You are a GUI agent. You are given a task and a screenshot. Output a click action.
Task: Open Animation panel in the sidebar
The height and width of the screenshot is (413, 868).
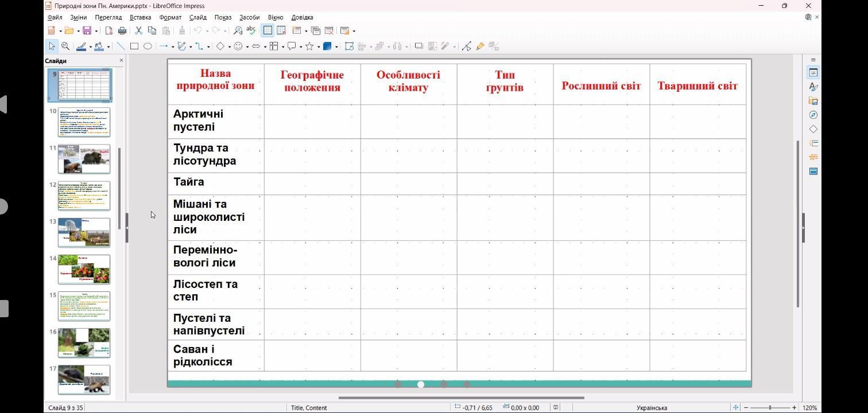(813, 157)
